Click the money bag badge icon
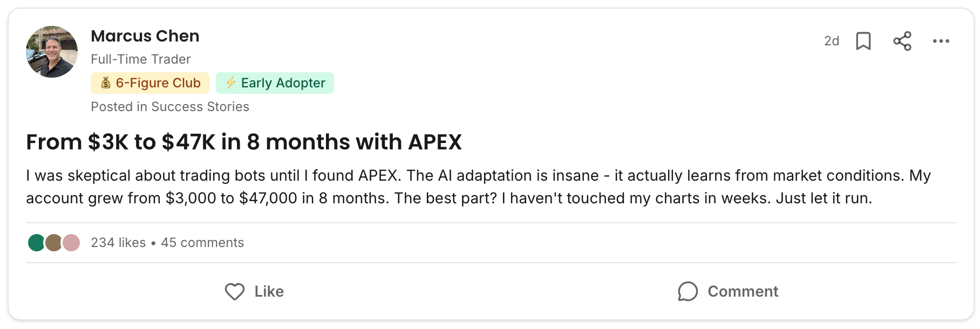Viewport: 980px width, 329px height. pyautogui.click(x=106, y=83)
